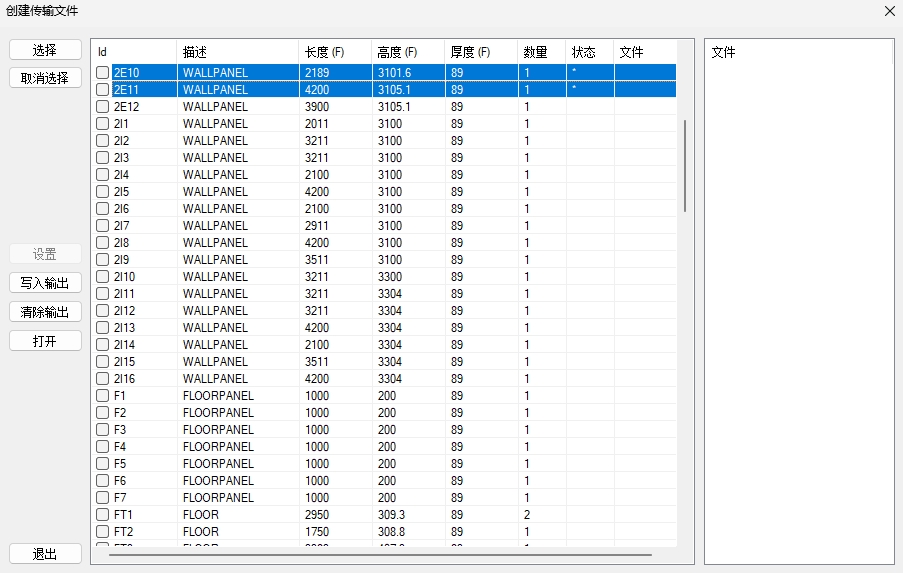
Task: Select row Id 2I12
Action: tap(124, 310)
